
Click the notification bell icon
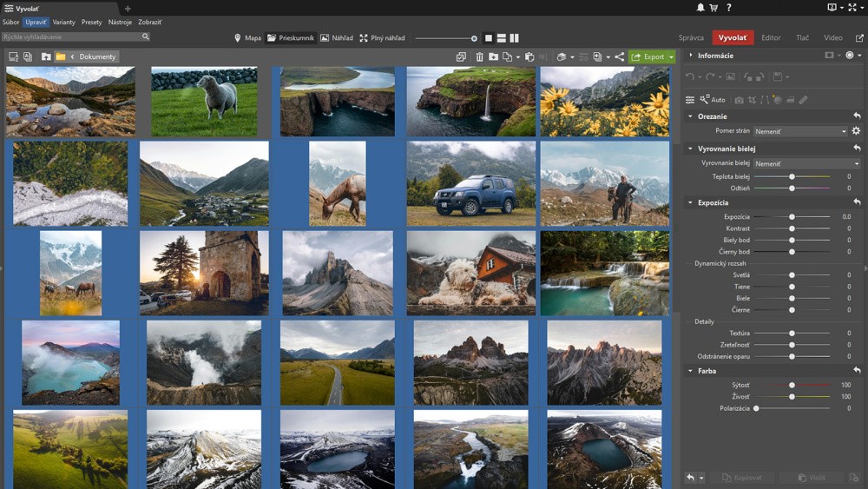pyautogui.click(x=700, y=8)
